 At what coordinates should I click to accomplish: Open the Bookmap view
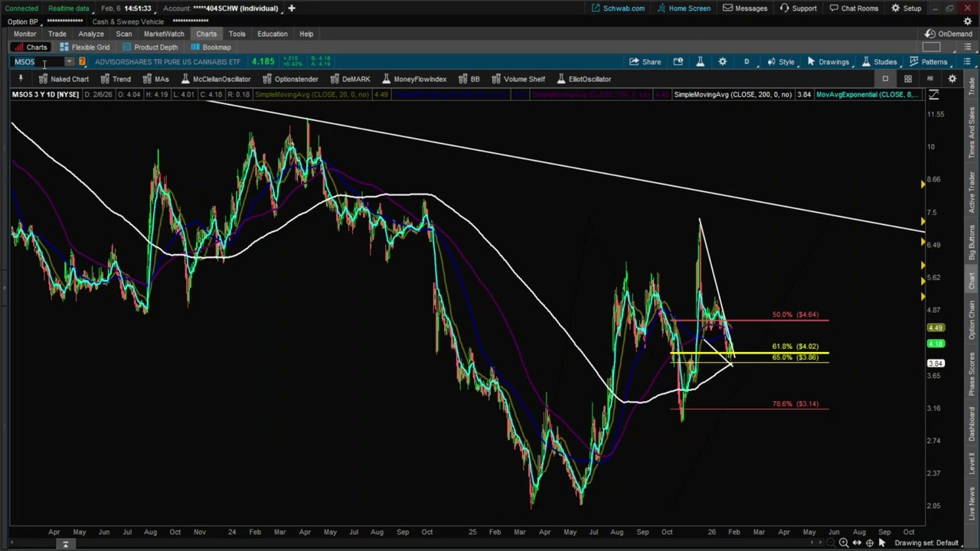(210, 47)
